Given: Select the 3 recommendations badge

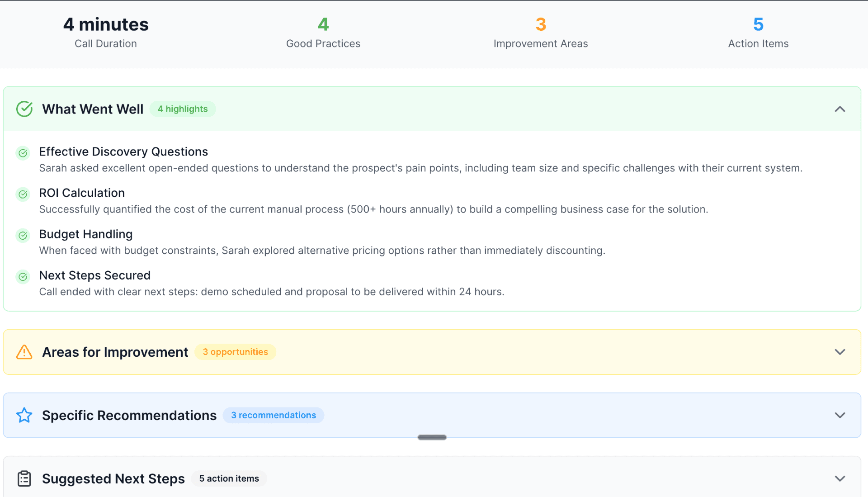Looking at the screenshot, I should pos(273,415).
